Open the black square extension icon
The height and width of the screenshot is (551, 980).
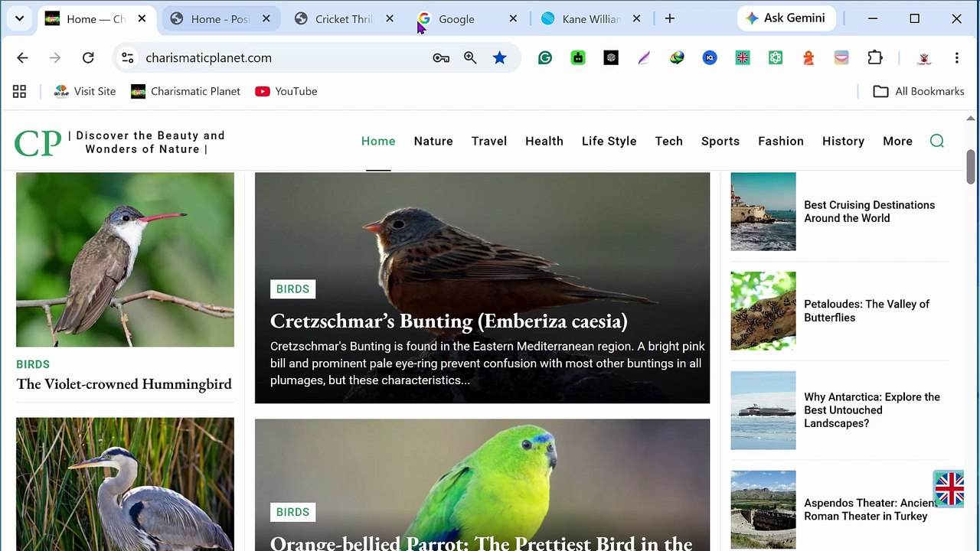click(x=611, y=57)
